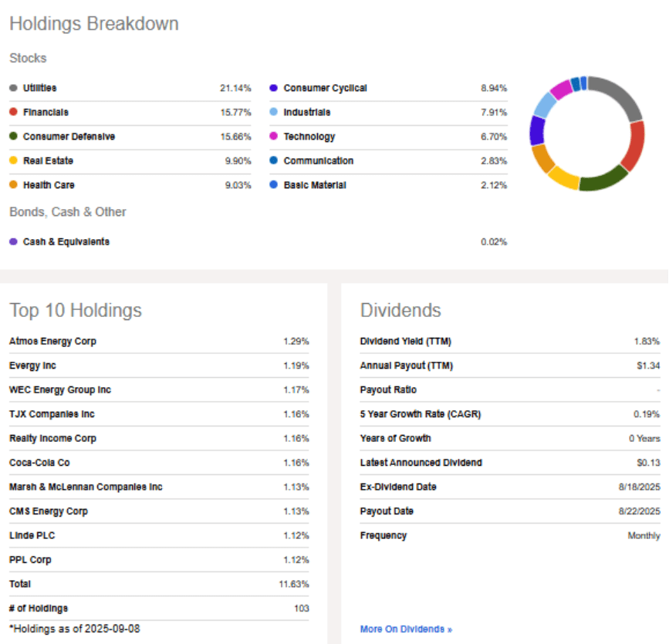
Task: Select the magenta Technology bullet icon
Action: pyautogui.click(x=272, y=136)
